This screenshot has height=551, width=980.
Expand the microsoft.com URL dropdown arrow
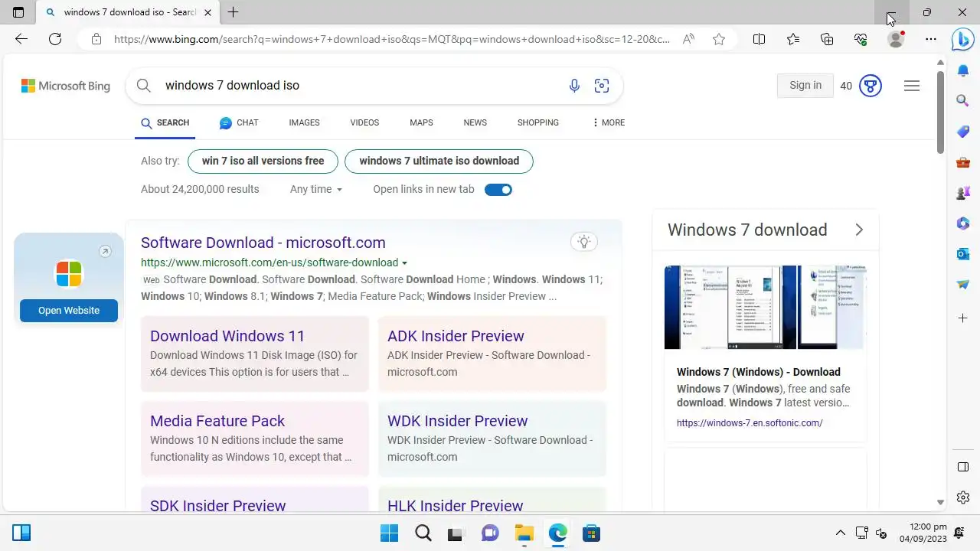405,263
